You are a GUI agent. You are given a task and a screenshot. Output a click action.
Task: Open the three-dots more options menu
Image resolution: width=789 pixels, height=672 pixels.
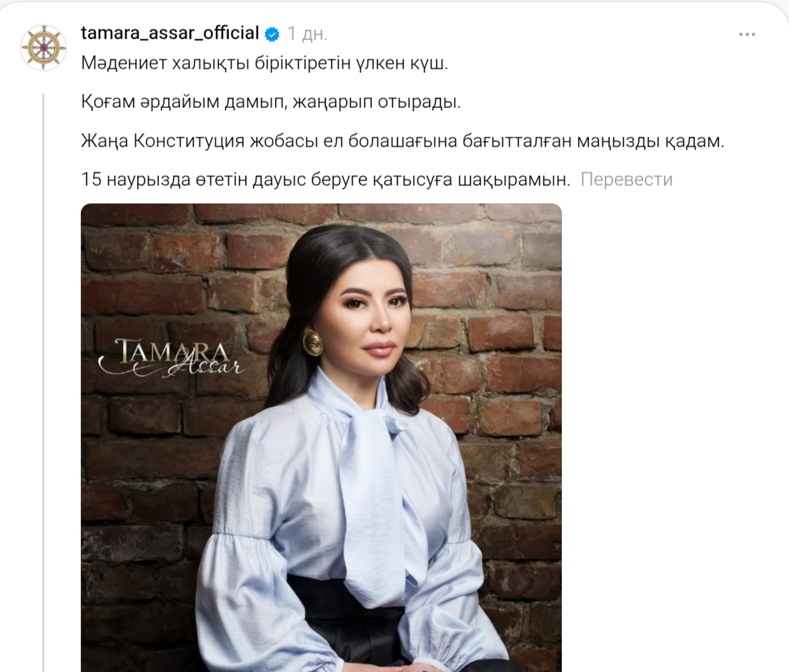coord(747,35)
